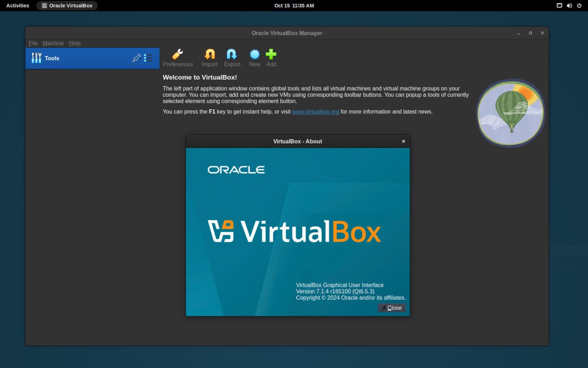588x368 pixels.
Task: Click the hot air balloon artwork
Action: coord(510,113)
